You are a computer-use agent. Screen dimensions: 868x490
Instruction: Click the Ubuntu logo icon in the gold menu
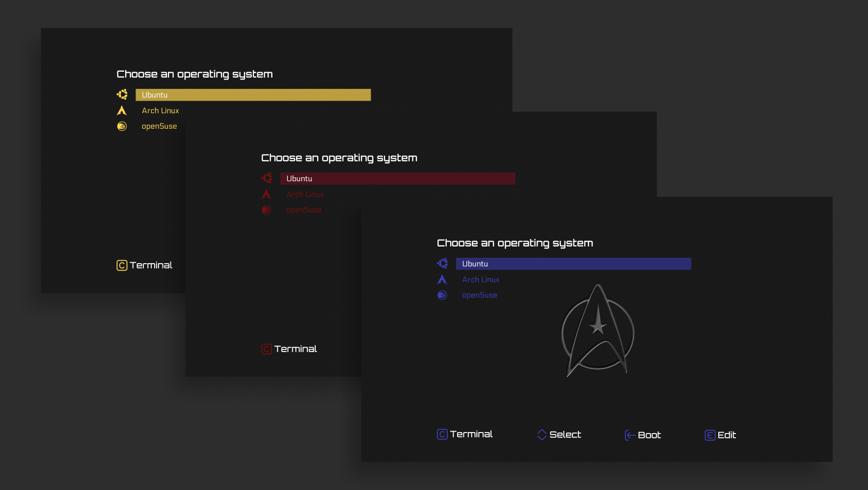122,94
